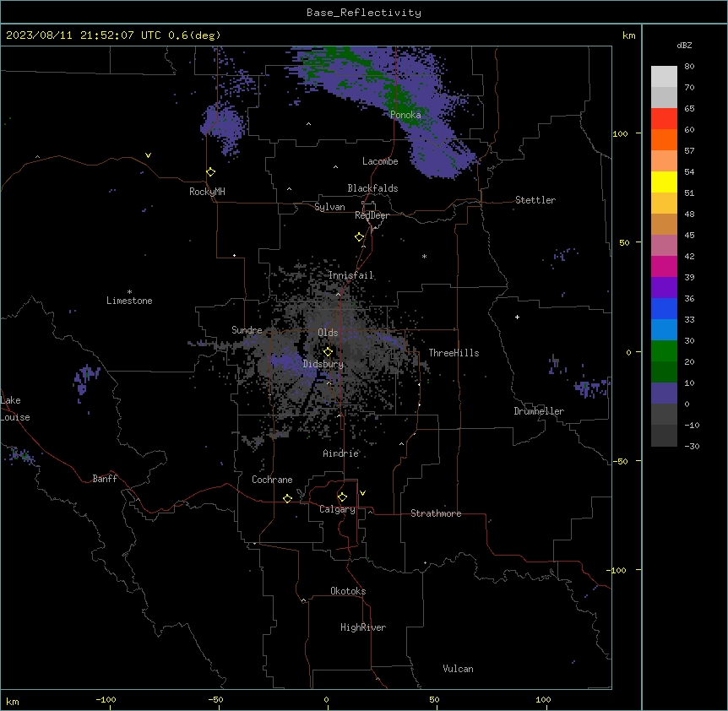This screenshot has width=728, height=711.
Task: Pick the purple 39-36 dBZ legend band
Action: pyautogui.click(x=664, y=288)
